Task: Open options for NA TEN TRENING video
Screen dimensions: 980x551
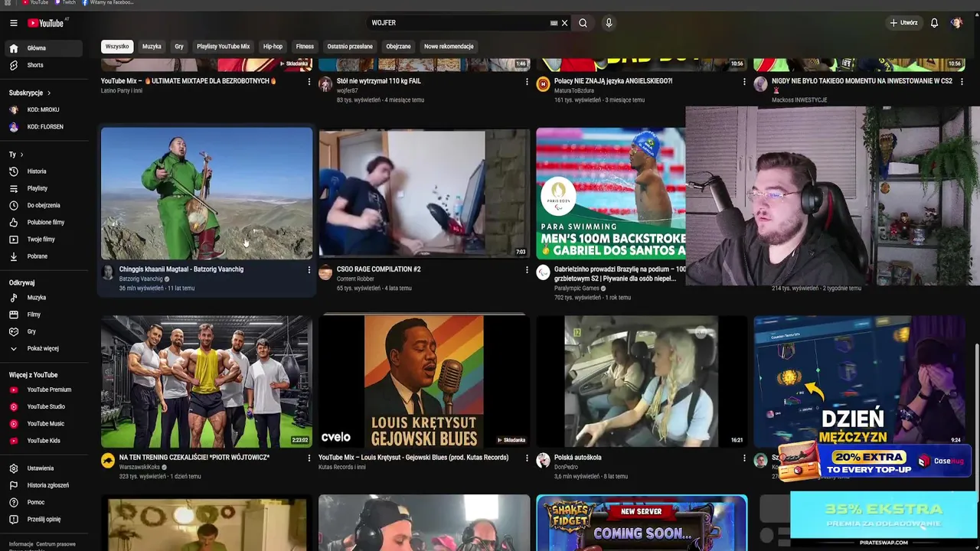Action: click(309, 458)
